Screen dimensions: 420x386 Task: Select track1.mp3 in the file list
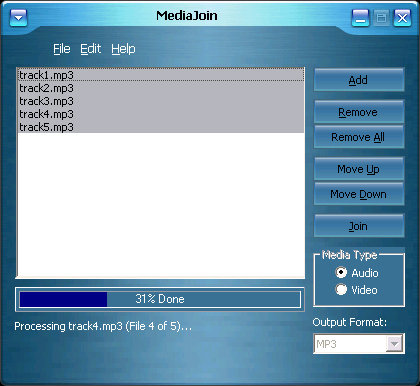point(161,75)
